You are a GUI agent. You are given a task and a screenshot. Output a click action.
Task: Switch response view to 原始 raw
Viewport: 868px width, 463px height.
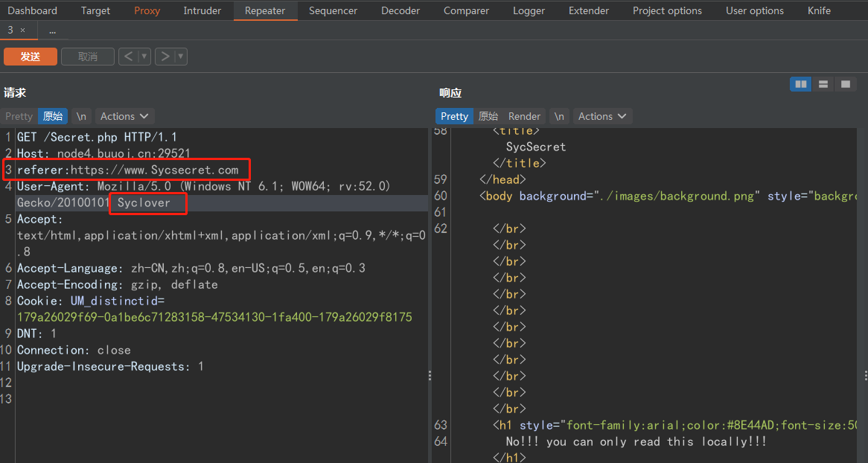point(488,116)
